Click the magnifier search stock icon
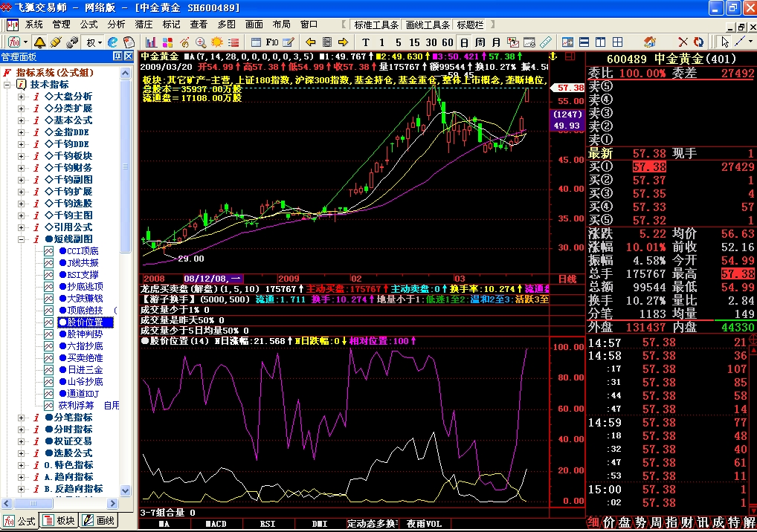Viewport: 757px width, 532px height. [x=200, y=42]
